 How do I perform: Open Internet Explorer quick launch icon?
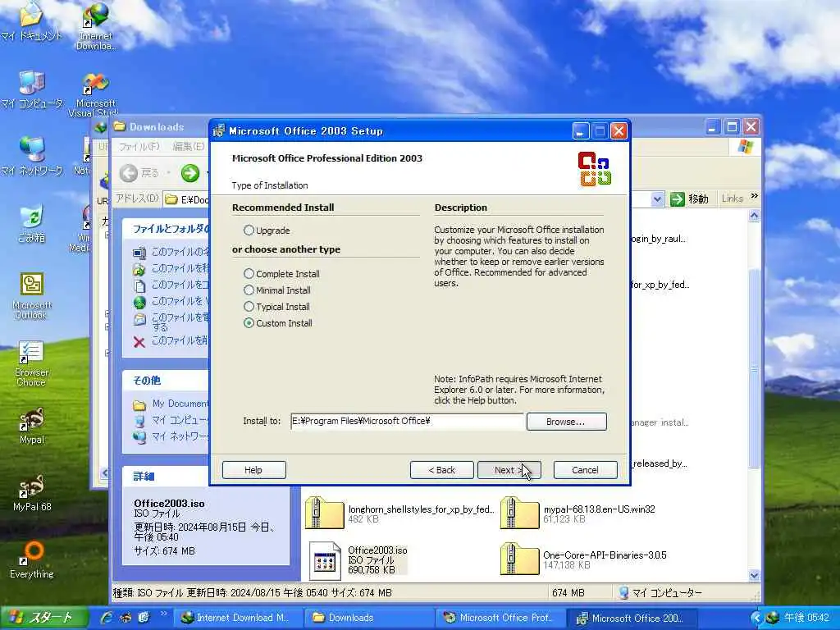(107, 618)
